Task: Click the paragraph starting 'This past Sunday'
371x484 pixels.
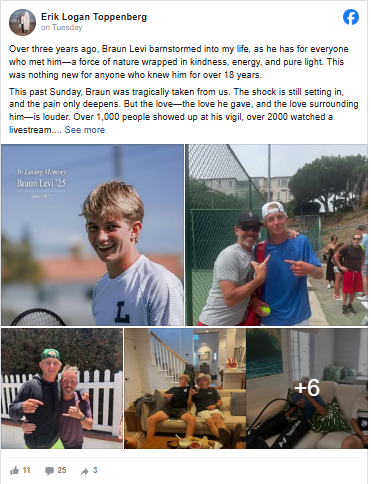Action: (x=184, y=111)
